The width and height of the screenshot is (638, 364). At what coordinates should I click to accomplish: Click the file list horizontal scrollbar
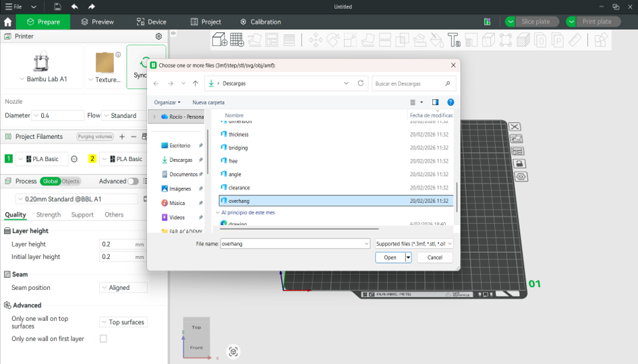coord(299,229)
